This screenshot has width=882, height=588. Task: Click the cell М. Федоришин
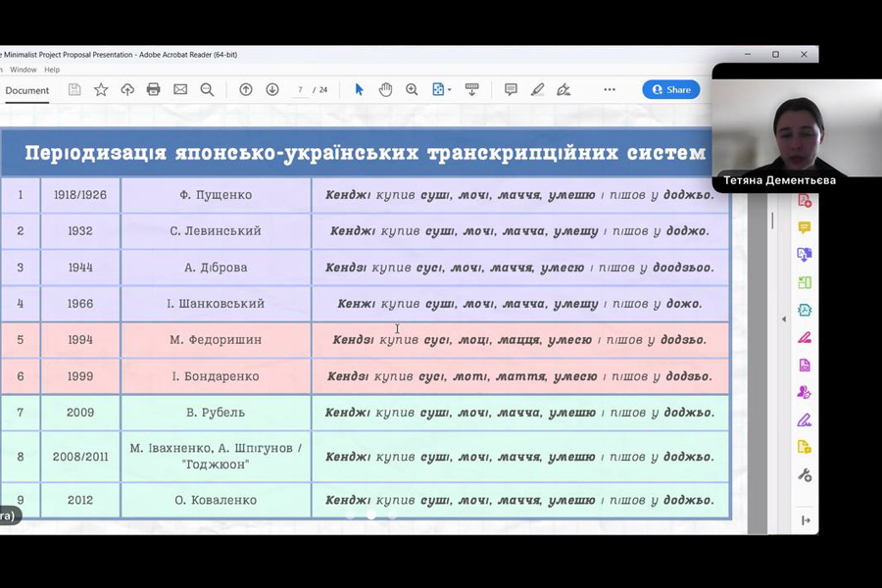pyautogui.click(x=216, y=340)
